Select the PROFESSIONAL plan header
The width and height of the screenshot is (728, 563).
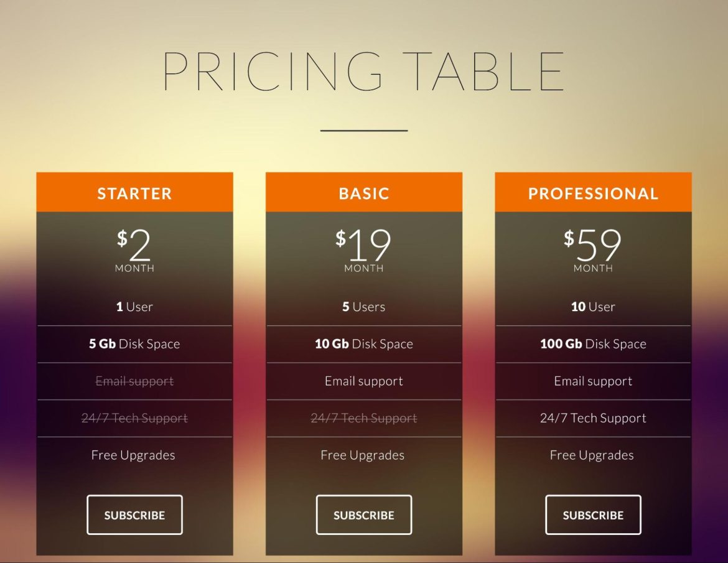point(592,193)
